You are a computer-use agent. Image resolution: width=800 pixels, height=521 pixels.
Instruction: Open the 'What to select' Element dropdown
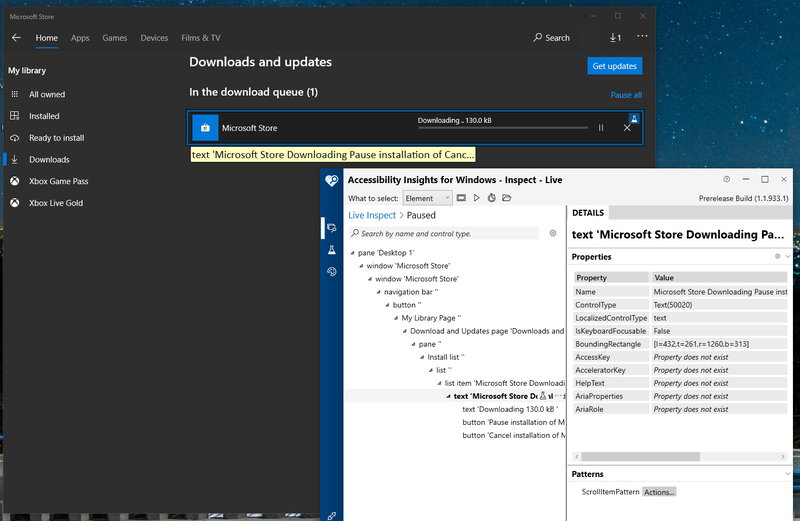click(427, 198)
